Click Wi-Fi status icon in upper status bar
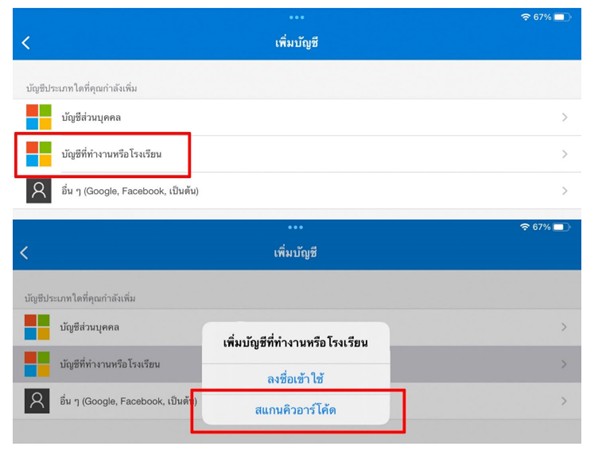 (x=526, y=18)
